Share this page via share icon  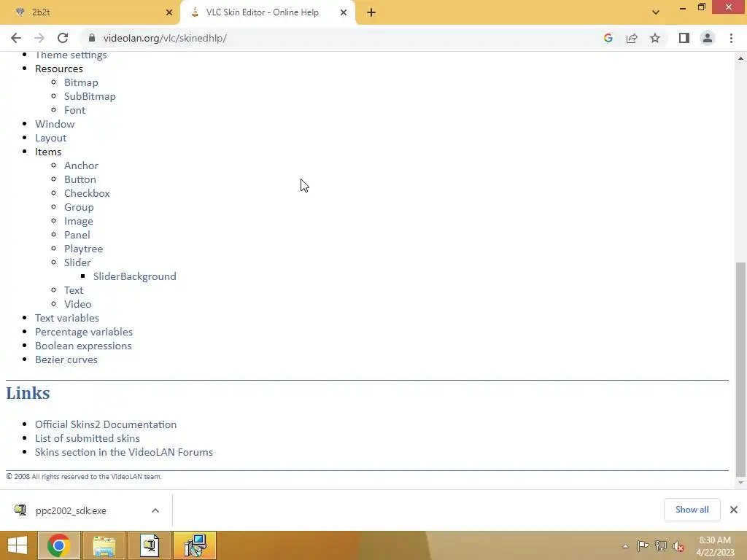click(632, 38)
